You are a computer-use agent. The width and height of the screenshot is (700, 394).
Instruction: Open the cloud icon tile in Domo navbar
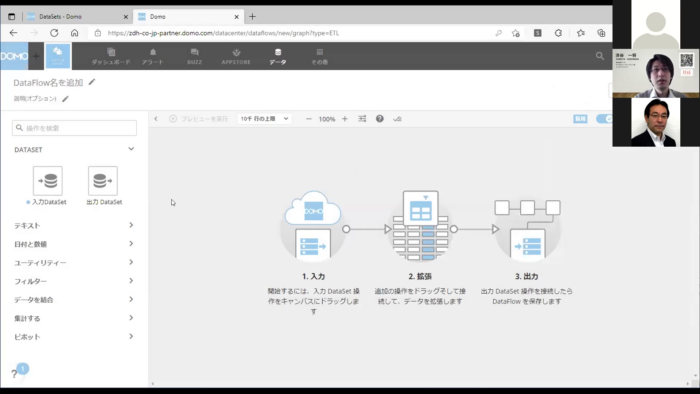(x=58, y=56)
